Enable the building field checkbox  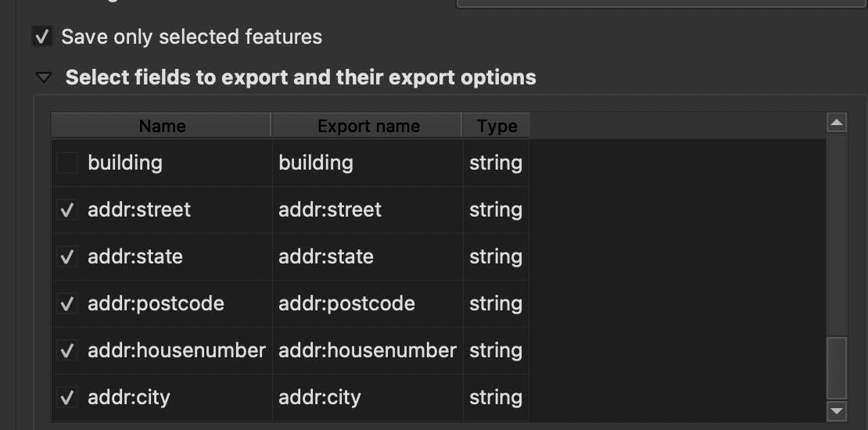68,163
